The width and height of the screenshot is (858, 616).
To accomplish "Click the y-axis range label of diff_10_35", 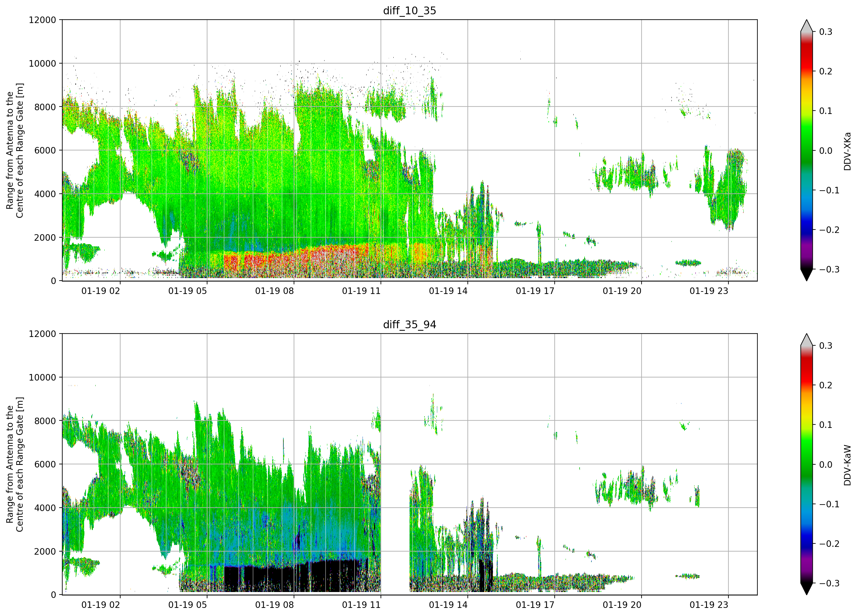I will point(15,150).
